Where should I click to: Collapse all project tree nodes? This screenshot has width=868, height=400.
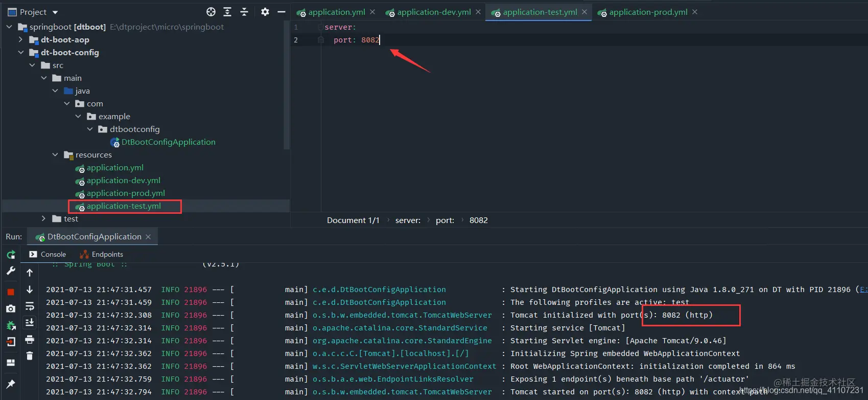pyautogui.click(x=244, y=12)
